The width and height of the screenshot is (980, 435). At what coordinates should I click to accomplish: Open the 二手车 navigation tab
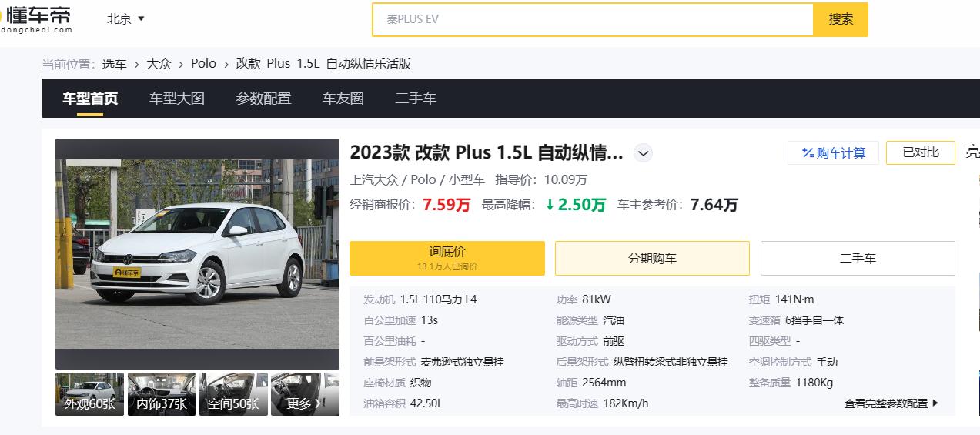(416, 99)
